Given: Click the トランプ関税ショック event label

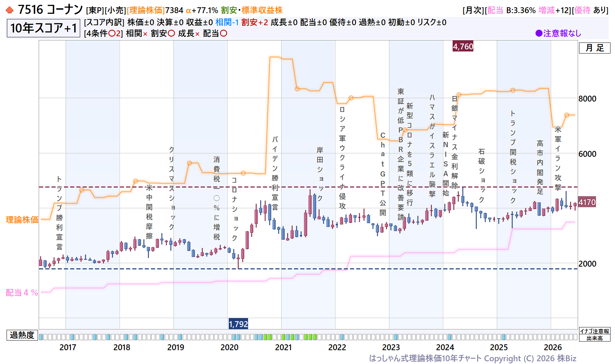Looking at the screenshot, I should (x=513, y=157).
